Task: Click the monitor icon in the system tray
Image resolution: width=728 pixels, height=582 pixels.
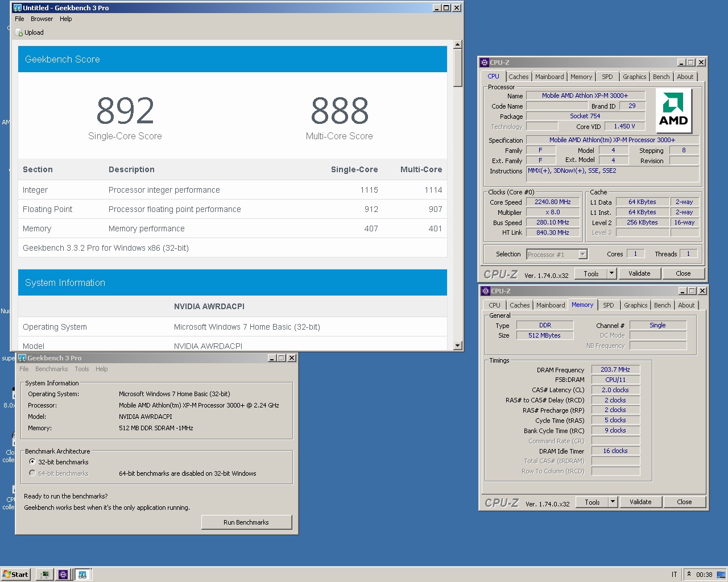Action: click(x=721, y=575)
